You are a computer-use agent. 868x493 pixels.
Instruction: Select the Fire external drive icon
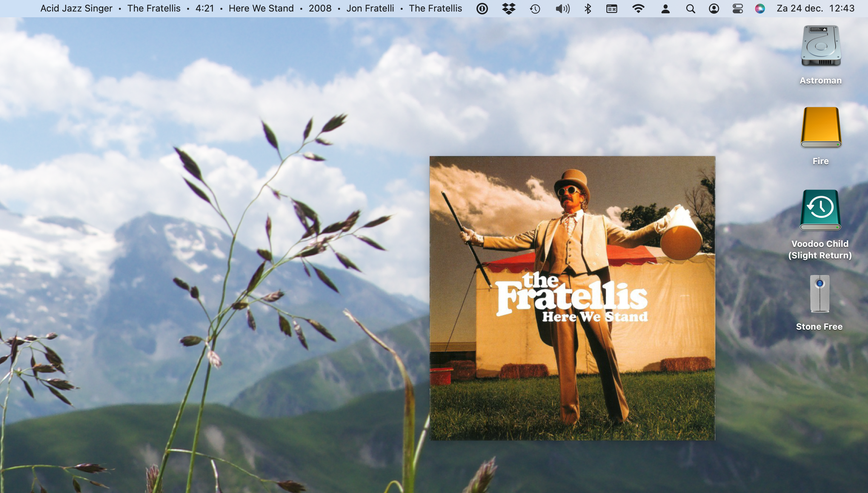click(820, 127)
